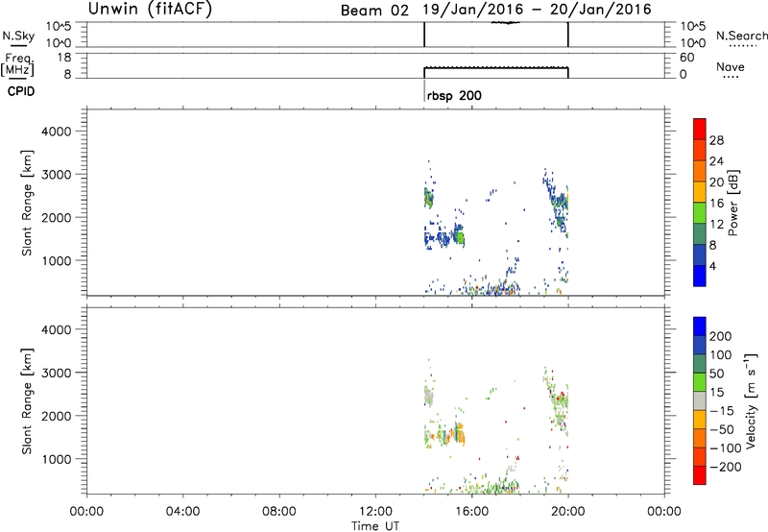Click the date range '19/Jan/2016 – 20/Jan/2016'
The height and width of the screenshot is (532, 768).
coord(538,10)
